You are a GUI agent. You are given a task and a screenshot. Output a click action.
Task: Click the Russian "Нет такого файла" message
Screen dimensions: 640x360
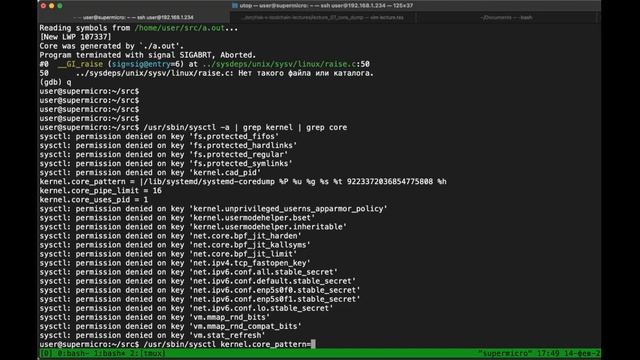306,73
